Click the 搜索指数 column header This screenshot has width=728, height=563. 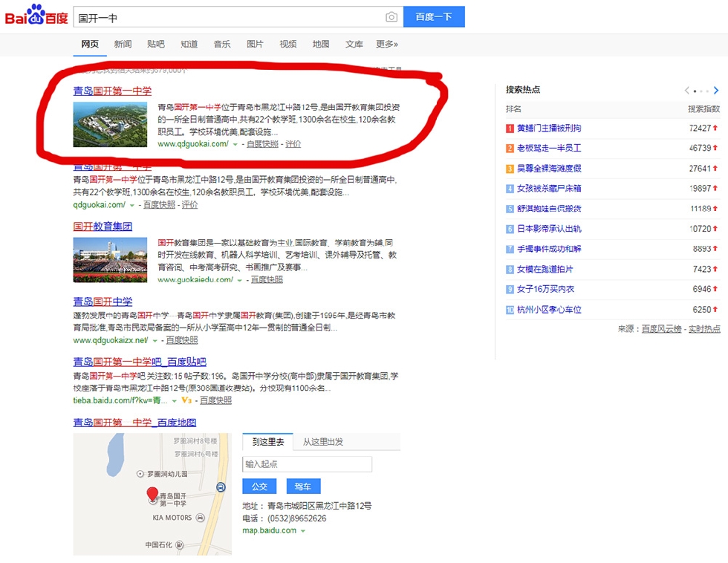[x=704, y=109]
